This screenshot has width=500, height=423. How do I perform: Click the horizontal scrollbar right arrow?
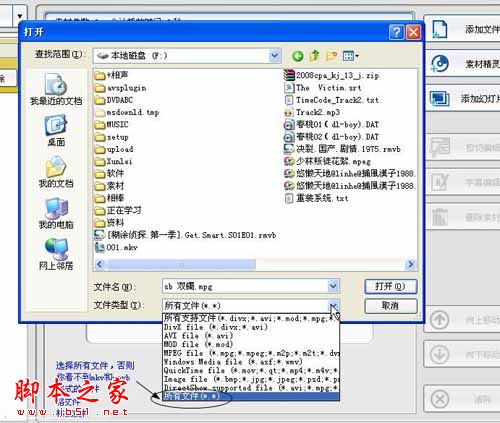coord(411,264)
